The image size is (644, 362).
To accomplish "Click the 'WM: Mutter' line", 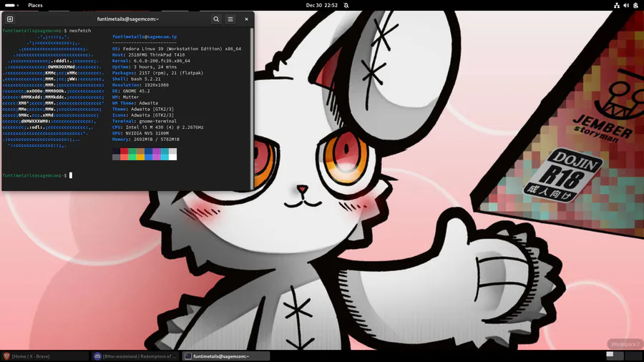I will click(126, 97).
